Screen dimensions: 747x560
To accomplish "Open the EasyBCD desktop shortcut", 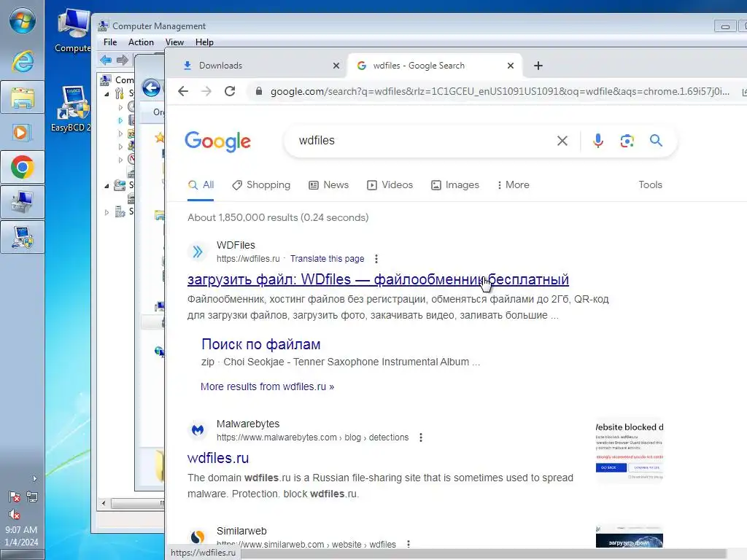I will click(x=71, y=109).
